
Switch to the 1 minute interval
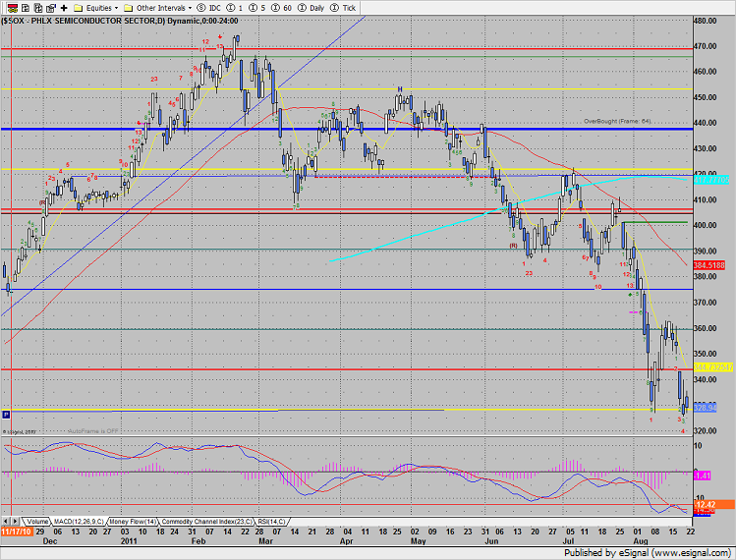click(x=235, y=8)
